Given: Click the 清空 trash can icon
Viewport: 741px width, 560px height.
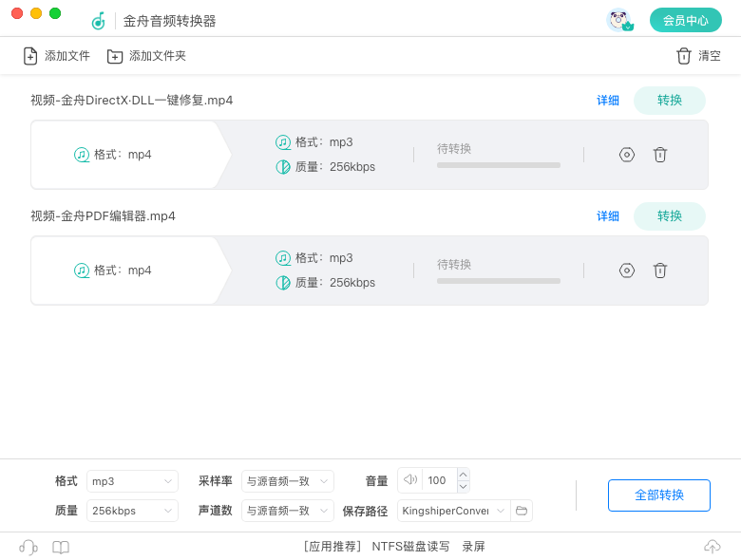Looking at the screenshot, I should [683, 56].
